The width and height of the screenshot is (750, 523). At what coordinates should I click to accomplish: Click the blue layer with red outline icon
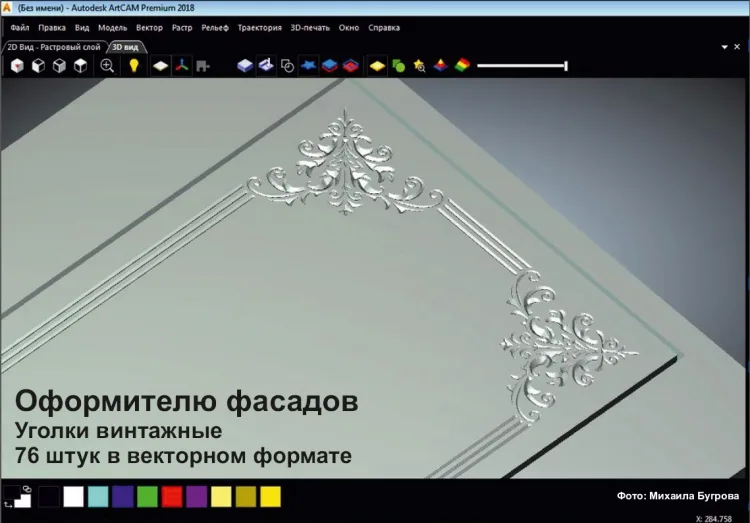click(x=330, y=66)
